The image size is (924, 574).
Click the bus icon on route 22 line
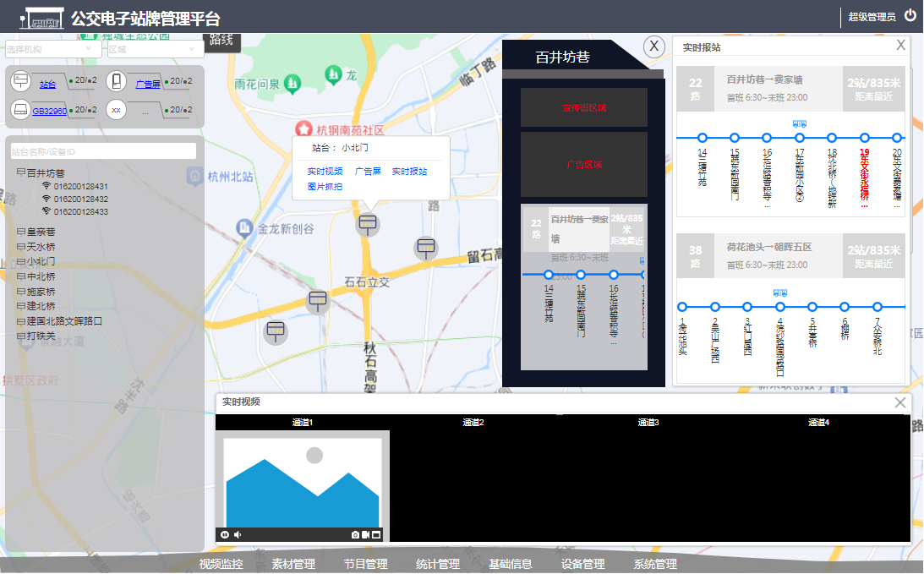[x=799, y=124]
